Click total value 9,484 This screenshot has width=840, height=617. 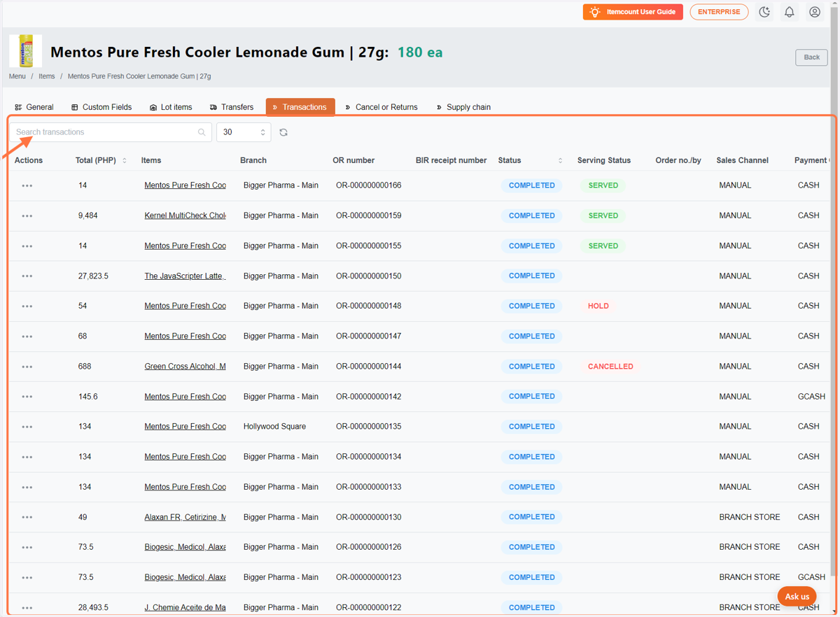(88, 215)
